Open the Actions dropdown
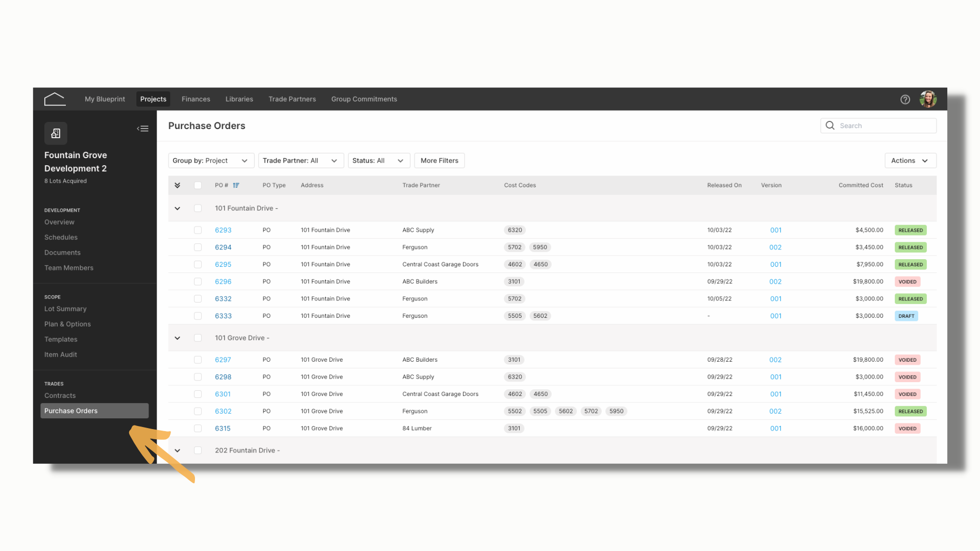Viewport: 980px width, 551px height. (x=910, y=161)
